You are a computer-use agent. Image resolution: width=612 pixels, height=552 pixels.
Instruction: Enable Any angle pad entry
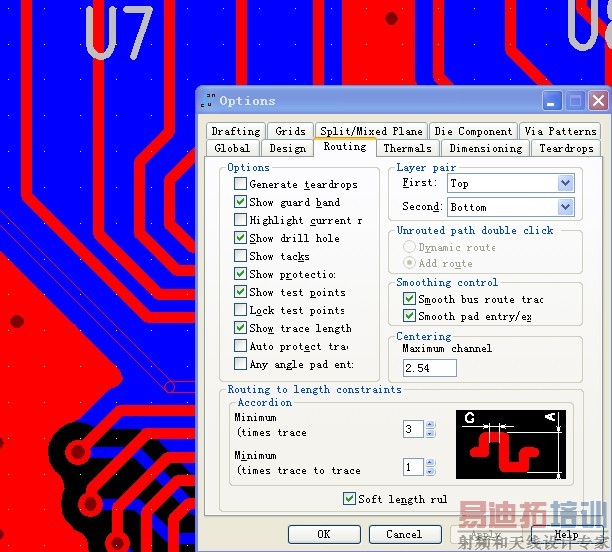pos(240,363)
